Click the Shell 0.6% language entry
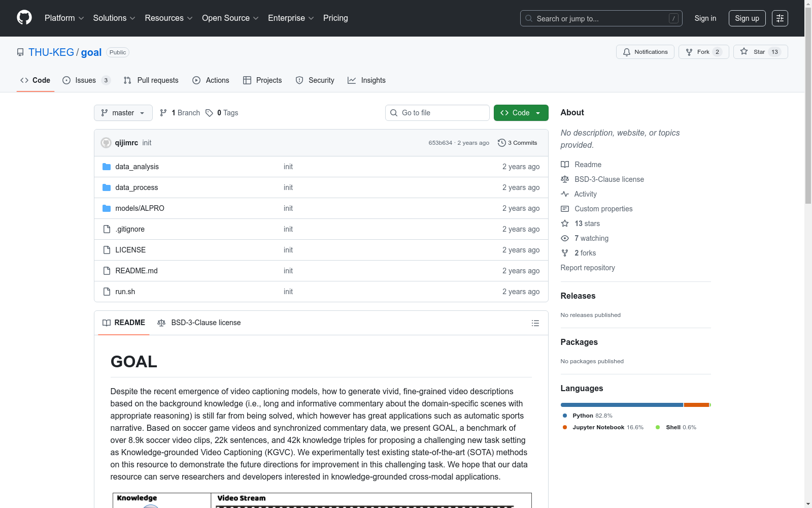812x508 pixels. [x=676, y=427]
